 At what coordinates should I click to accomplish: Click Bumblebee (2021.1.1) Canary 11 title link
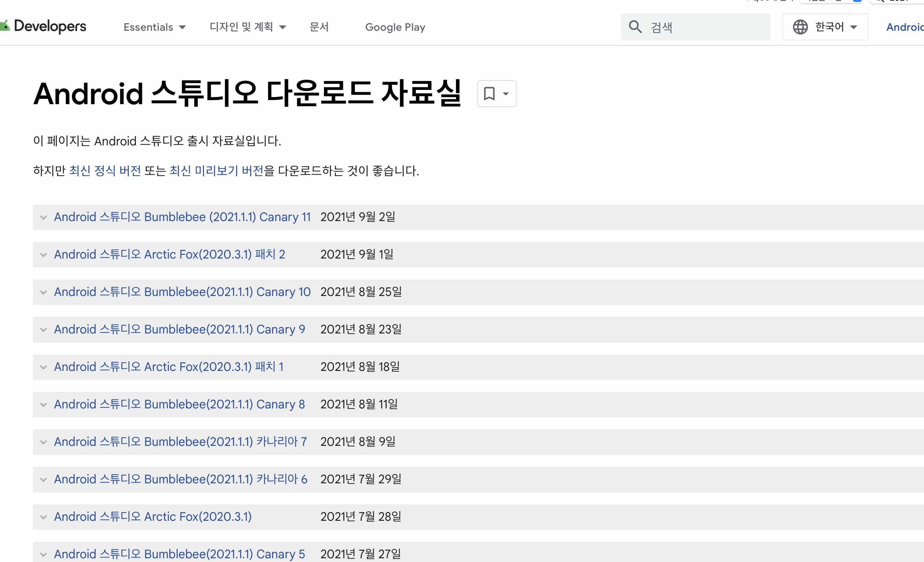pos(182,217)
